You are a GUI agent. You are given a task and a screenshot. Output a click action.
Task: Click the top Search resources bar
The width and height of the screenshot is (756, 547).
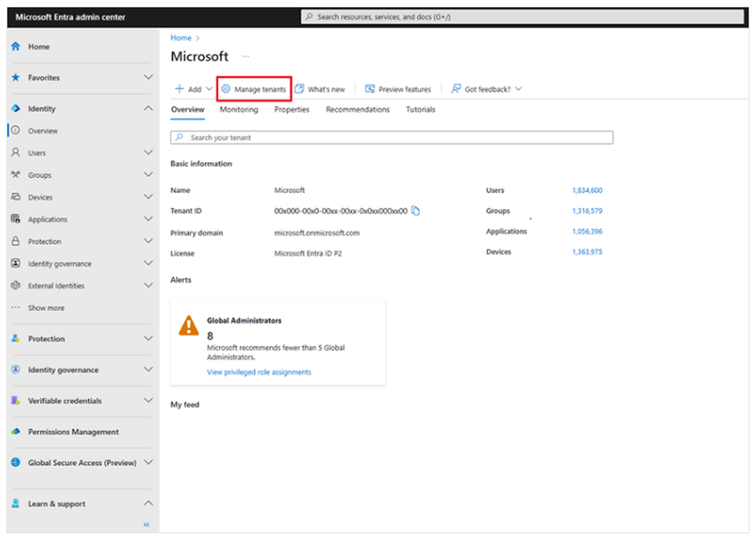pyautogui.click(x=523, y=17)
